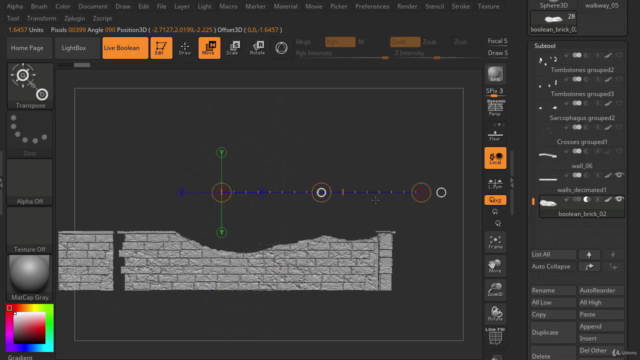The image size is (640, 360).
Task: Toggle visibility eye of boolean_brick_02
Action: [x=619, y=199]
